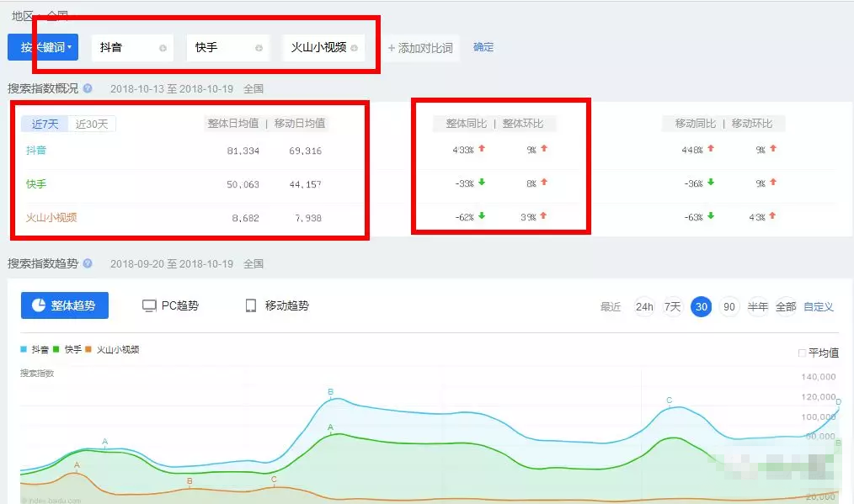Click the value 81,334 in the 抖音 row
Viewport: 854px width, 504px height.
pos(243,151)
